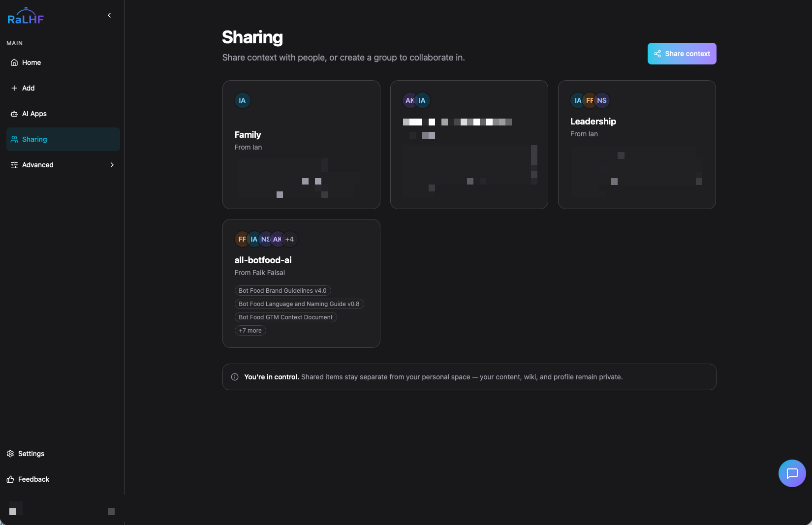Click 'From Ian' under Family
This screenshot has width=812, height=525.
[x=248, y=147]
